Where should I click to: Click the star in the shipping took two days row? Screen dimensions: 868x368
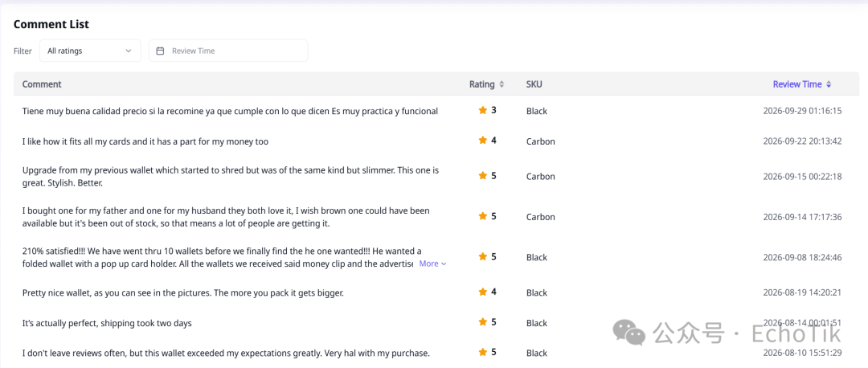483,322
